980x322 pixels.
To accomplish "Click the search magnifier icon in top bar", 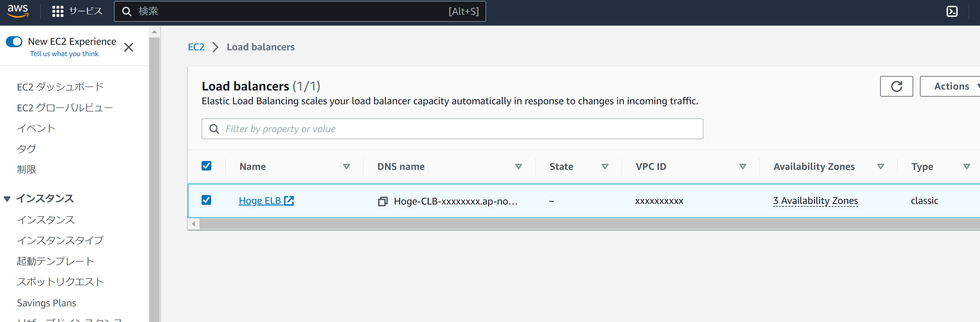I will click(127, 11).
